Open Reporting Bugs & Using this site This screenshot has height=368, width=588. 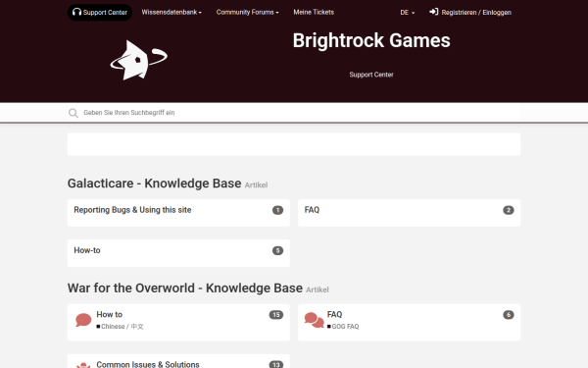coord(132,210)
